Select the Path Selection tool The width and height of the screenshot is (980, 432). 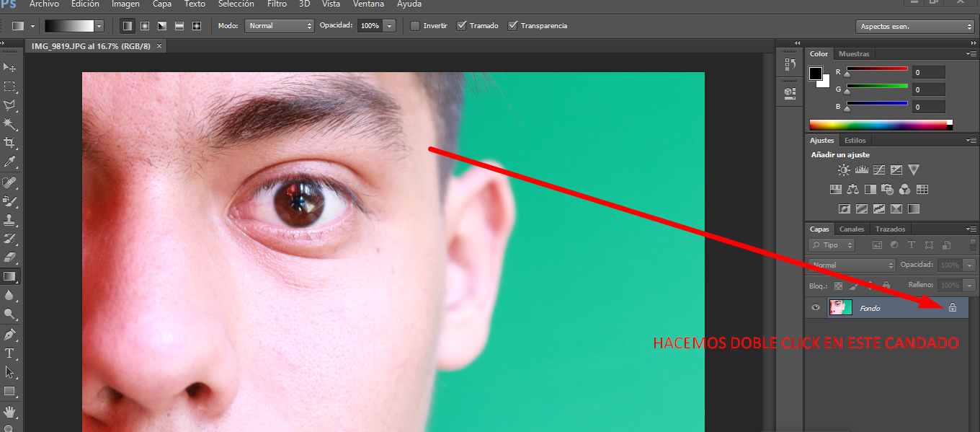click(x=10, y=372)
